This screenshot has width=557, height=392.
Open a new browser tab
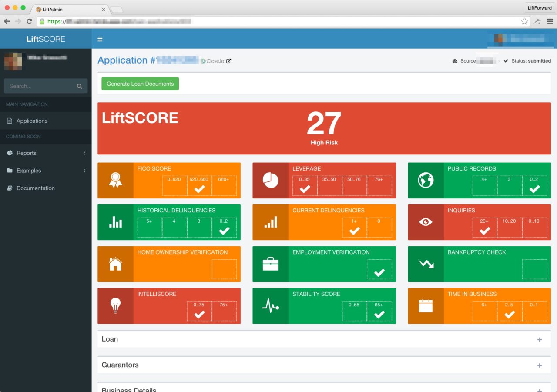pos(117,10)
